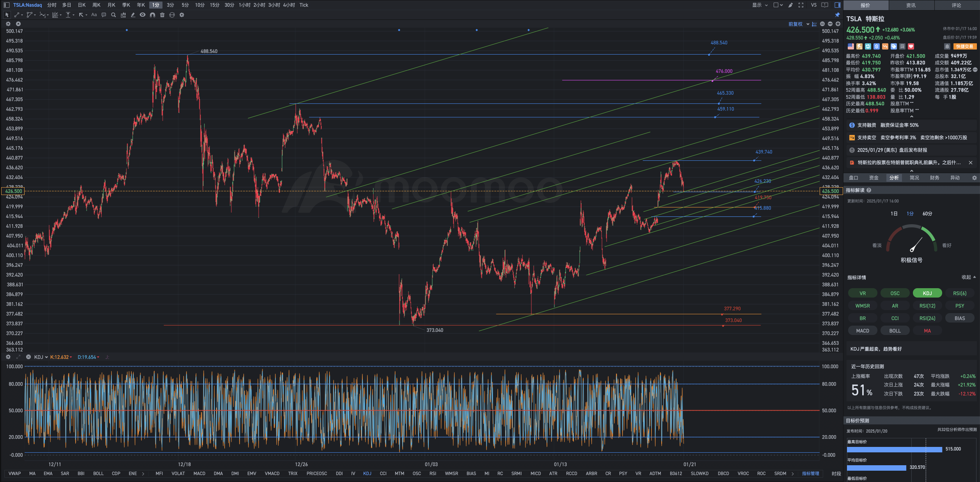The image size is (980, 482).
Task: Select the highlighter pencil tool
Action: click(x=133, y=15)
